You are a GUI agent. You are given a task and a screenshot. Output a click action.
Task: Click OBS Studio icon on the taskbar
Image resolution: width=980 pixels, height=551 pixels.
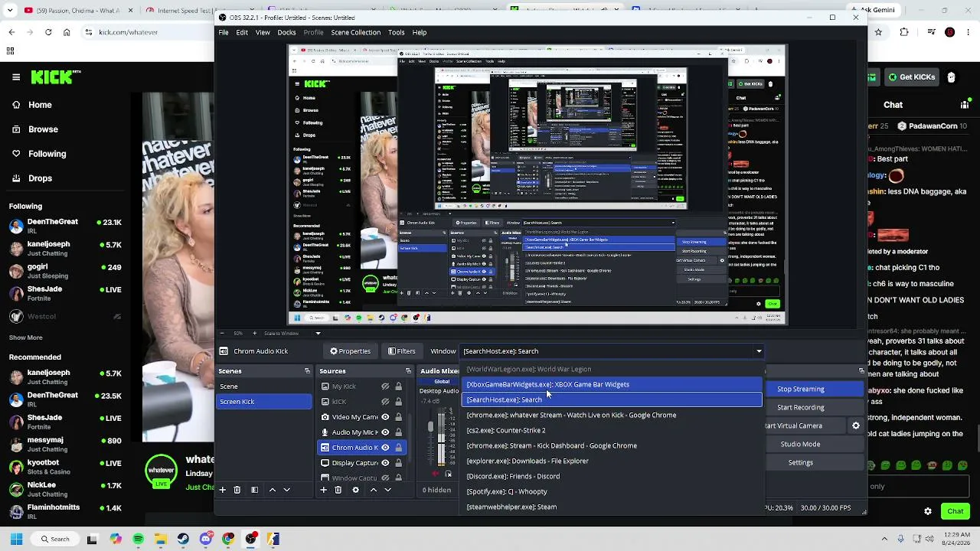(250, 540)
